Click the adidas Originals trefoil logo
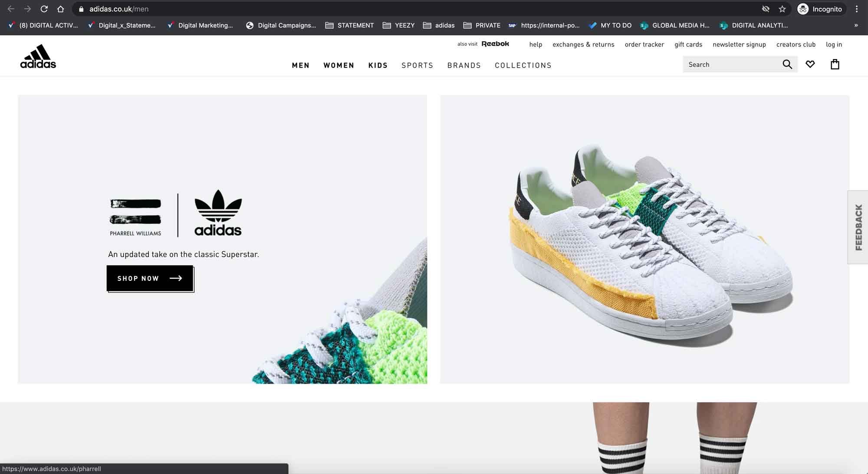This screenshot has height=474, width=868. (x=218, y=213)
